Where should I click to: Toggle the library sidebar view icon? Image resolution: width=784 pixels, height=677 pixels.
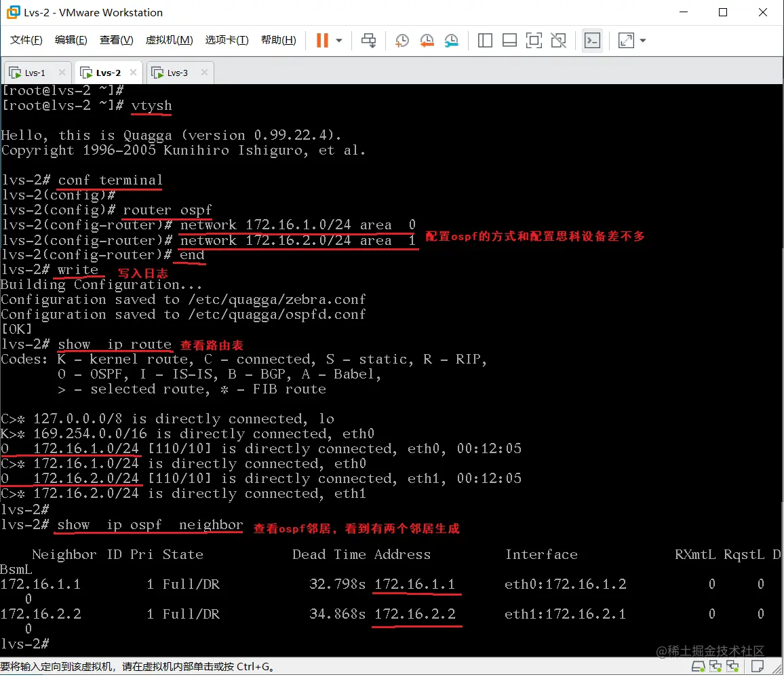[485, 41]
